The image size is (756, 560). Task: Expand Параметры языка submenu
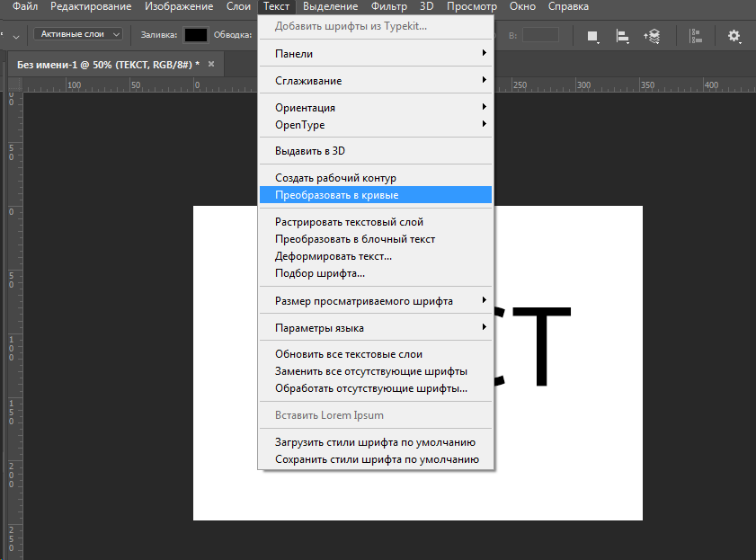pyautogui.click(x=376, y=328)
